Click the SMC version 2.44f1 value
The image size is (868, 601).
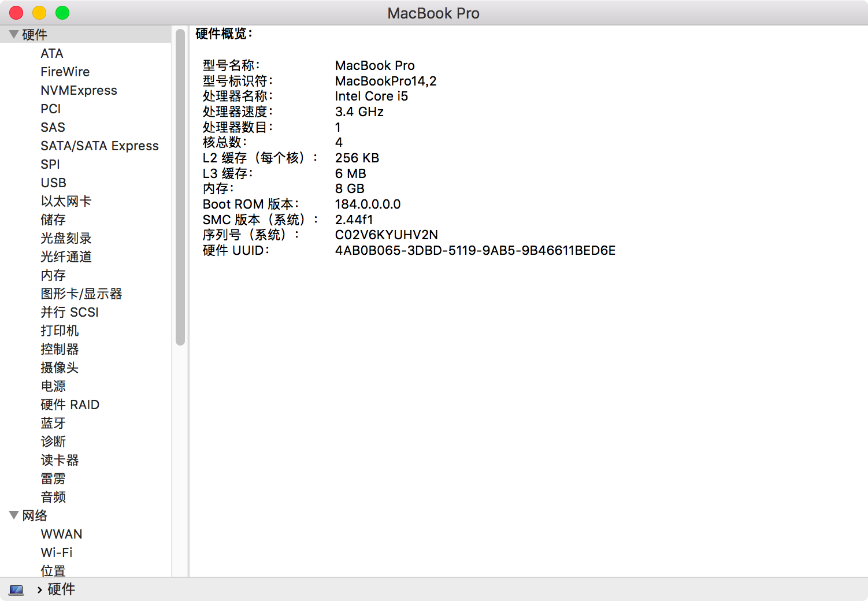pos(354,220)
